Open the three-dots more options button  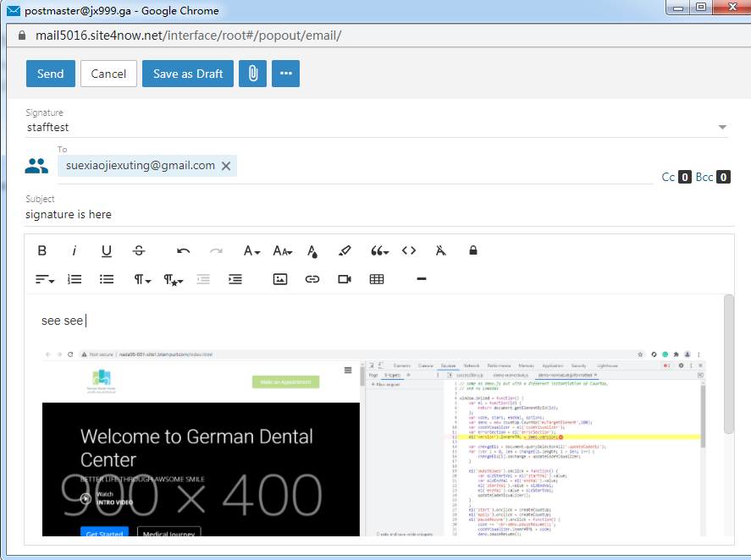click(x=286, y=74)
